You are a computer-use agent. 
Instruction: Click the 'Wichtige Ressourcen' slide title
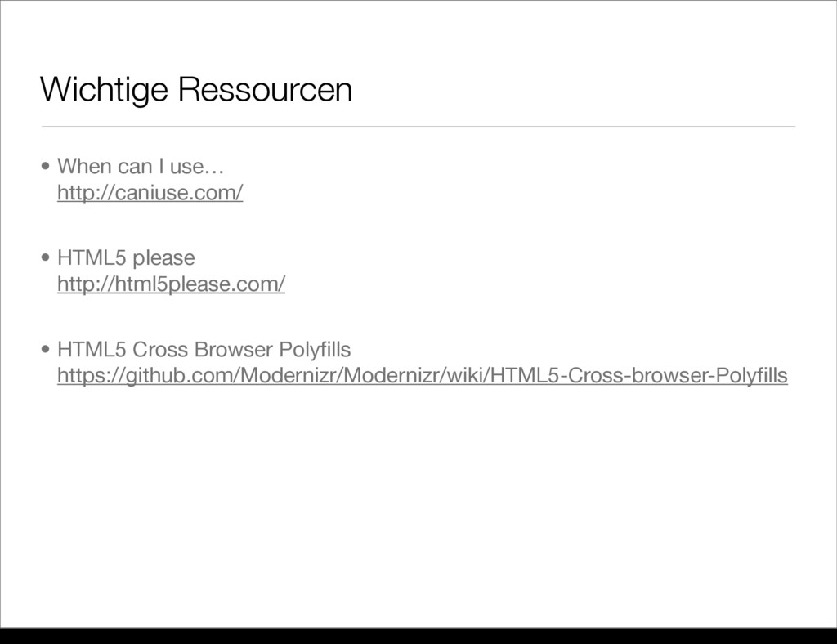pyautogui.click(x=196, y=90)
